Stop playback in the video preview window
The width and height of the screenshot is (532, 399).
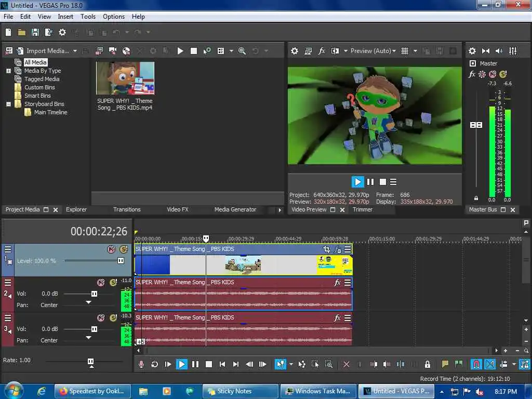(383, 182)
